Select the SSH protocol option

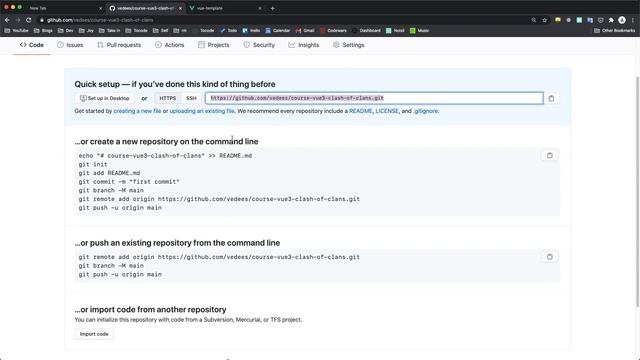[x=191, y=98]
